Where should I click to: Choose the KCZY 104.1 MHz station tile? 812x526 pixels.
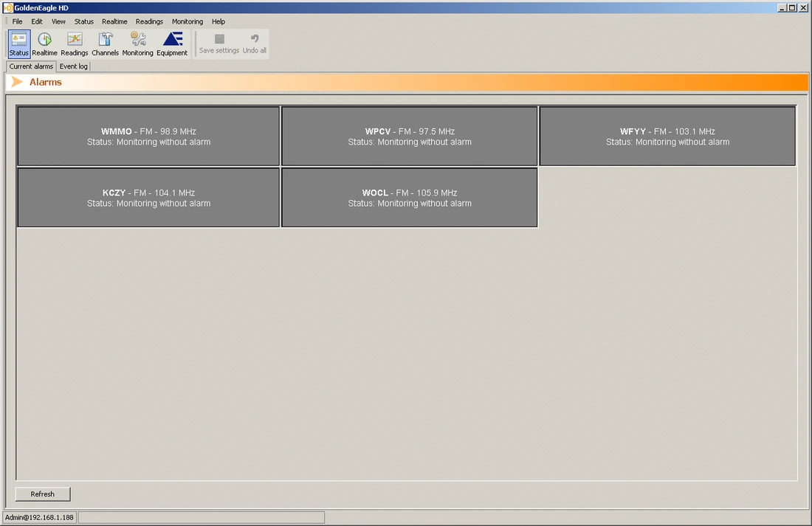pyautogui.click(x=148, y=198)
